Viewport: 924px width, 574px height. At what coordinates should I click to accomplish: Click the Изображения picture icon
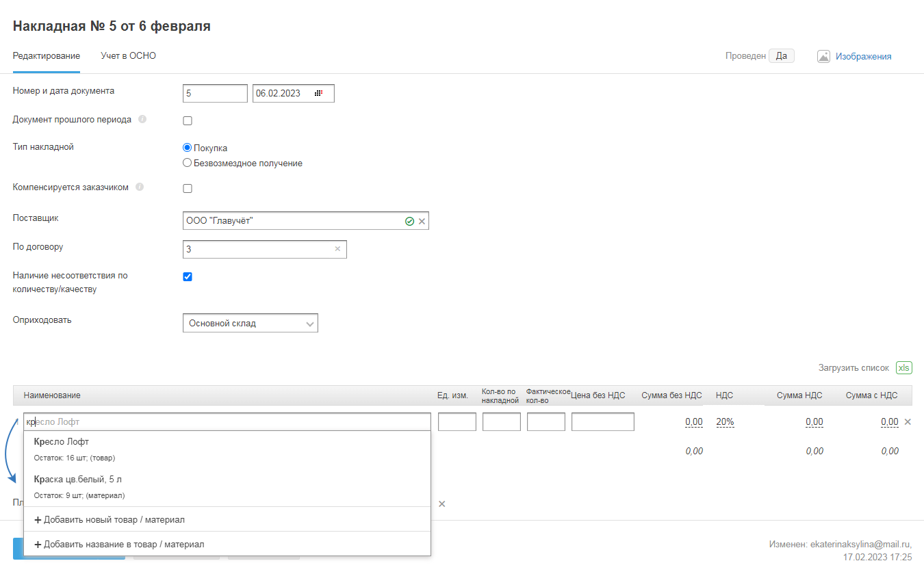click(x=823, y=57)
